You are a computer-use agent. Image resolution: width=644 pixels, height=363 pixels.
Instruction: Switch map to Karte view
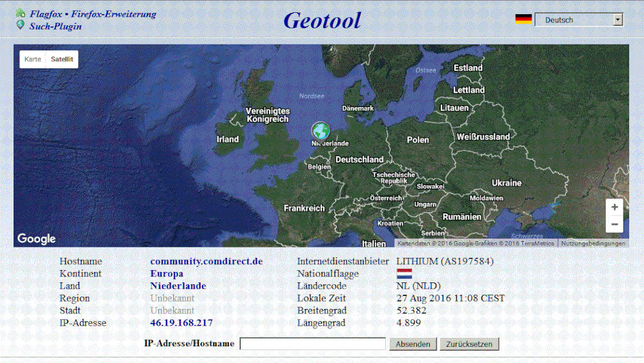pos(33,59)
